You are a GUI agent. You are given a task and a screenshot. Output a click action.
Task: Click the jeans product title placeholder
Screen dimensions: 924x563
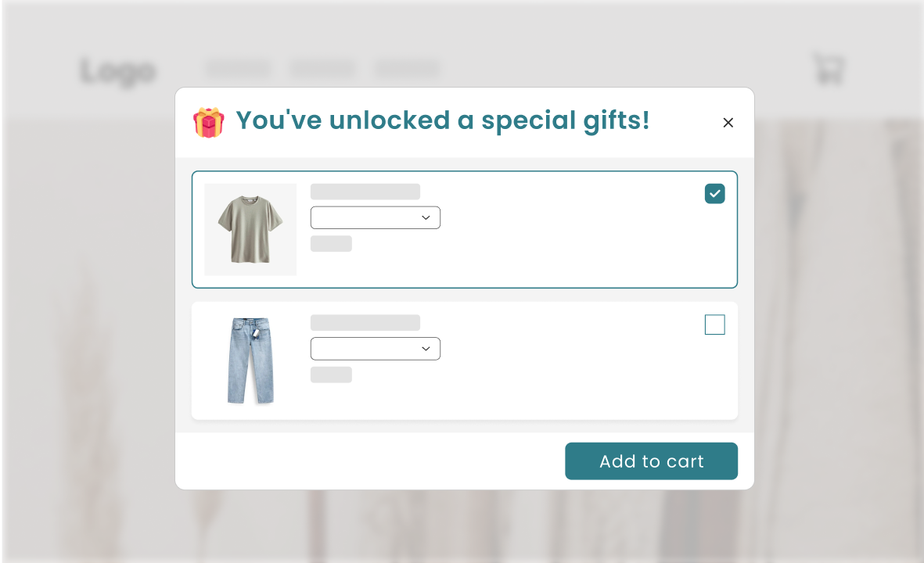pyautogui.click(x=365, y=322)
